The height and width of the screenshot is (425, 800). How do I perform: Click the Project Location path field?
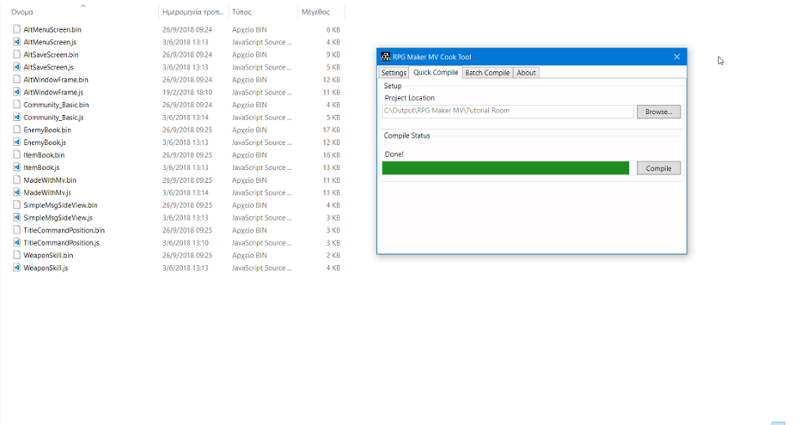pos(508,111)
